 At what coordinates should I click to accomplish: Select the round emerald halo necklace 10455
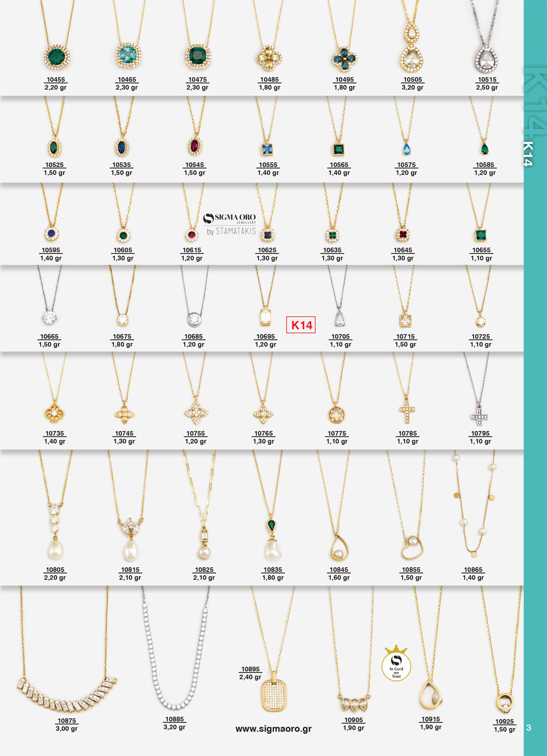tap(56, 56)
